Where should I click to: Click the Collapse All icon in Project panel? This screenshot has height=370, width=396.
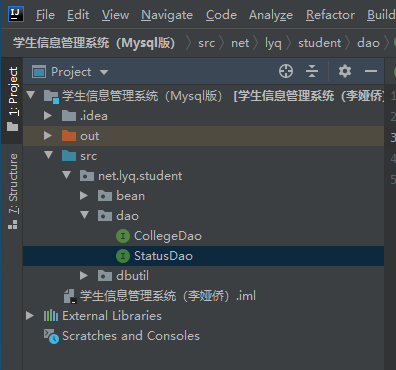[312, 71]
